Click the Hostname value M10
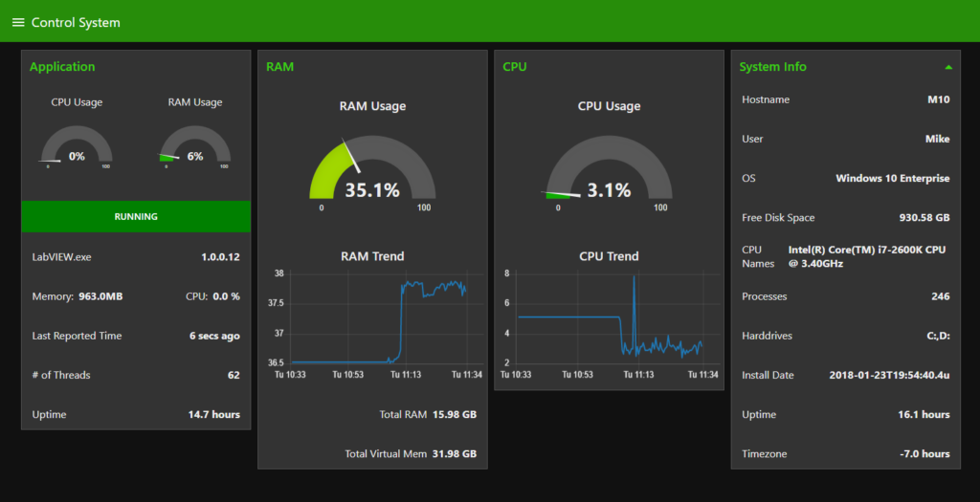 [x=939, y=99]
